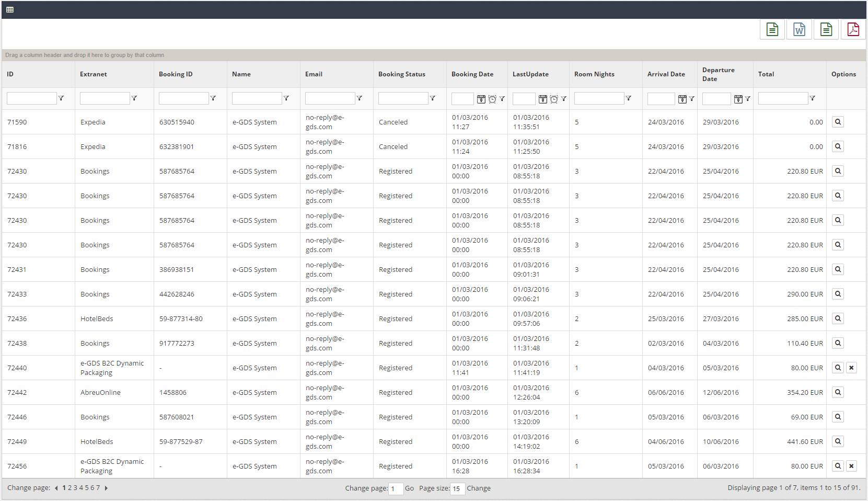The height and width of the screenshot is (501, 868).
Task: Sort by the Booking Status column header
Action: [402, 74]
